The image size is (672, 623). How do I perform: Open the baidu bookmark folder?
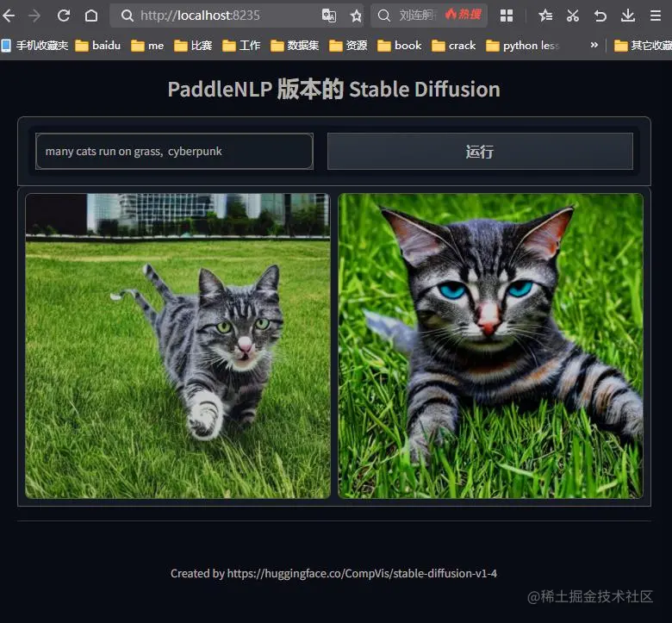pyautogui.click(x=97, y=46)
